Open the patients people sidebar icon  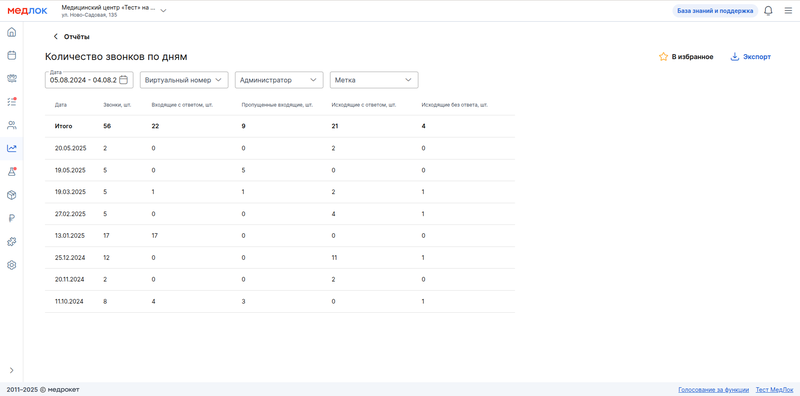[11, 125]
